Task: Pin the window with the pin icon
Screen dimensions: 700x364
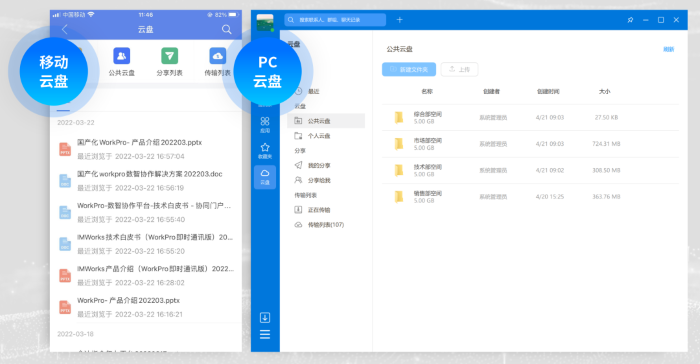Action: (630, 20)
